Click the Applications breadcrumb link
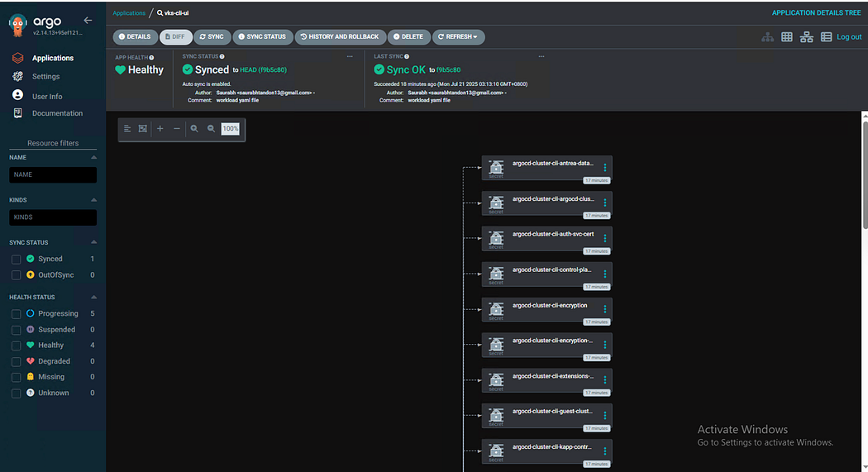Image resolution: width=868 pixels, height=472 pixels. click(129, 12)
